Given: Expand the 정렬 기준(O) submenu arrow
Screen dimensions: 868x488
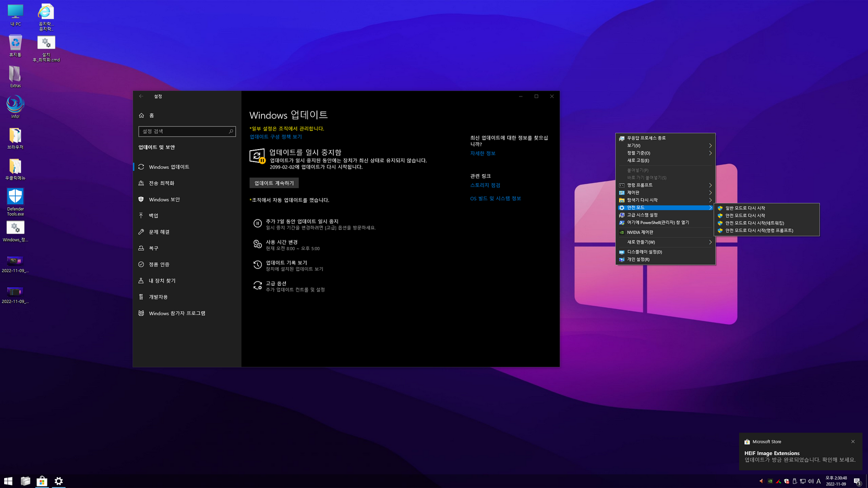Looking at the screenshot, I should (x=710, y=153).
